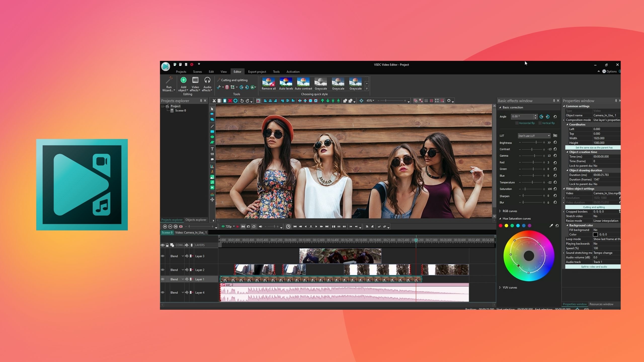
Task: Toggle visibility of Layer 4
Action: coord(163,293)
